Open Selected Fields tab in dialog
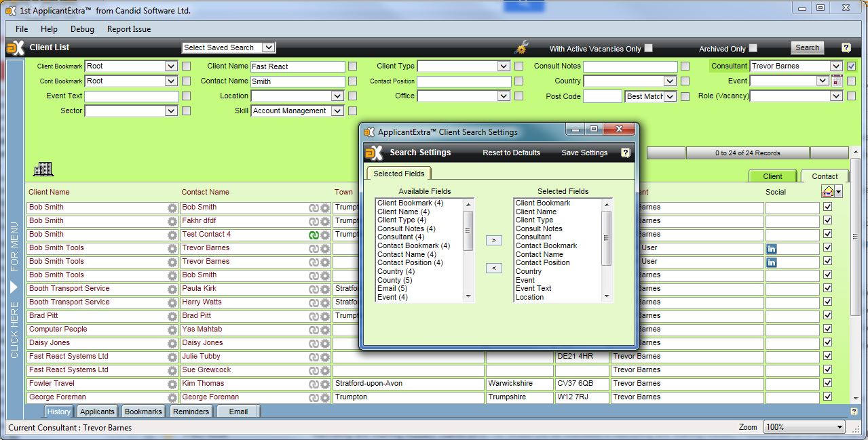 (x=398, y=174)
